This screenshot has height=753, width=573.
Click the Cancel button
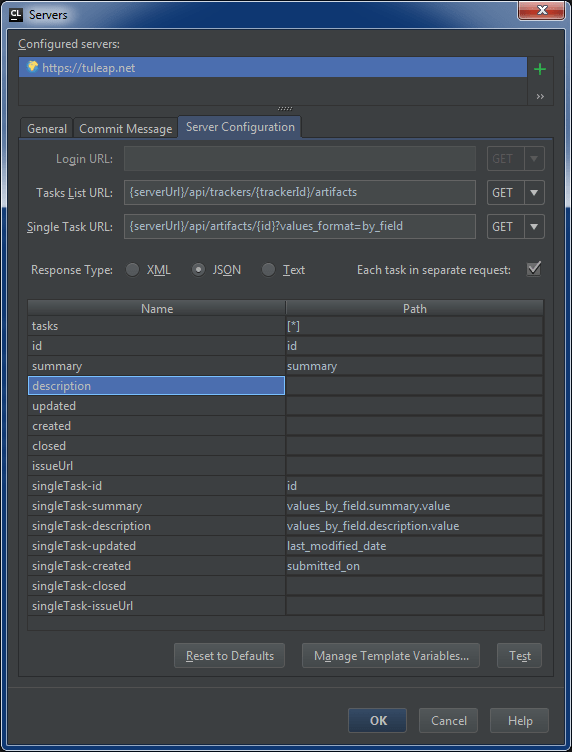449,720
